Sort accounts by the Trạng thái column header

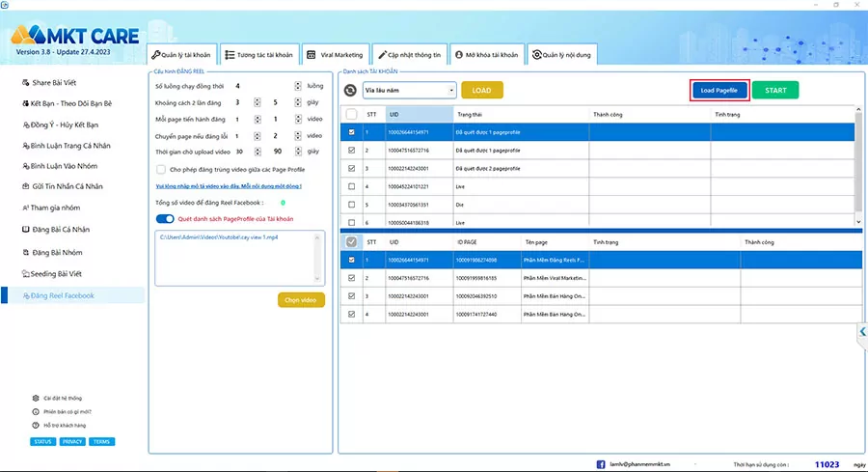(521, 115)
